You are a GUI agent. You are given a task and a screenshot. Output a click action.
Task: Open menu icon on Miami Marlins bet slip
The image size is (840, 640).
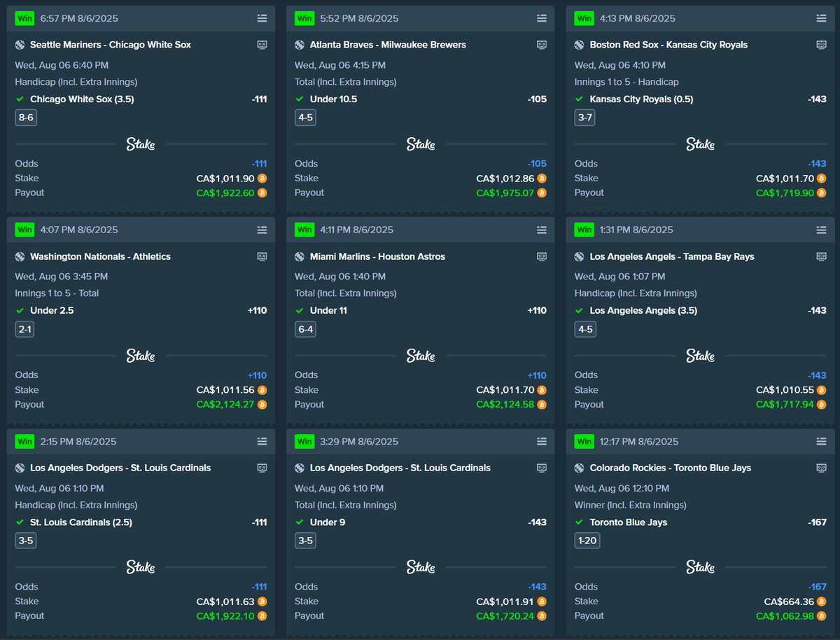coord(542,230)
